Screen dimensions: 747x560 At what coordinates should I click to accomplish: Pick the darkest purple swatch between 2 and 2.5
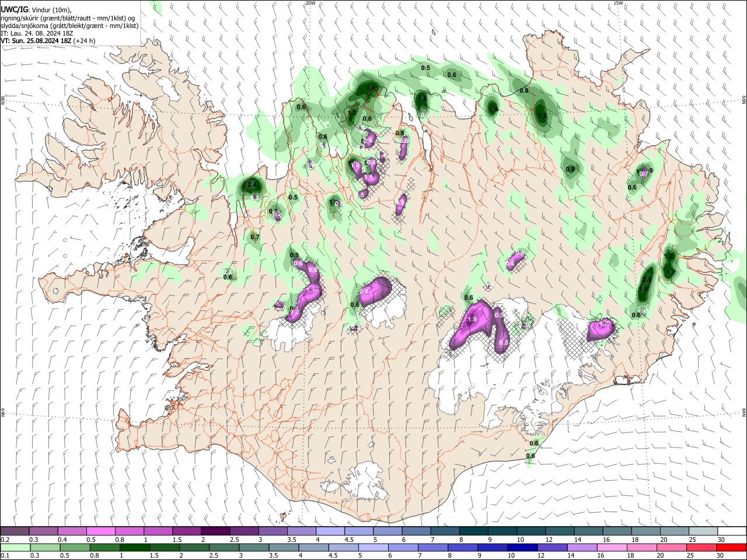[x=215, y=531]
